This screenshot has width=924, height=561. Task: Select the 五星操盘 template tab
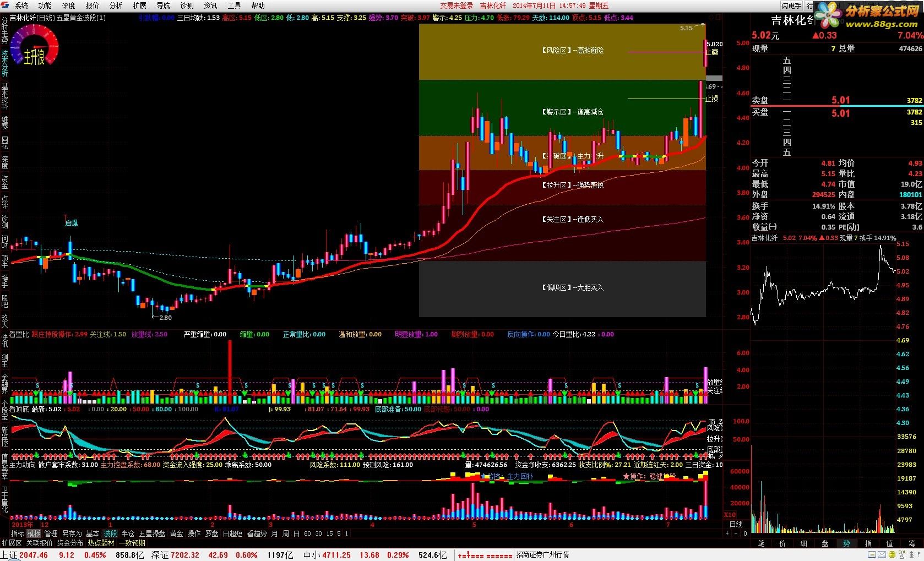pyautogui.click(x=152, y=533)
